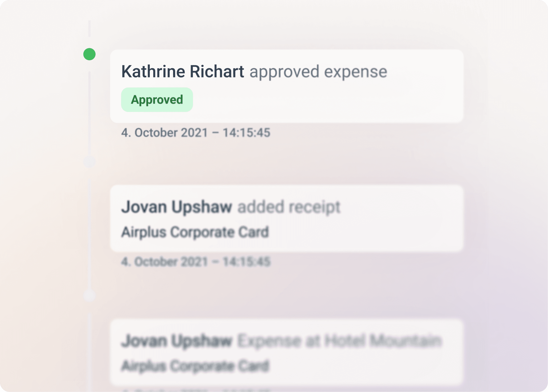Image resolution: width=548 pixels, height=392 pixels.
Task: Click the 4. October 2021 timestamp
Action: tap(196, 132)
